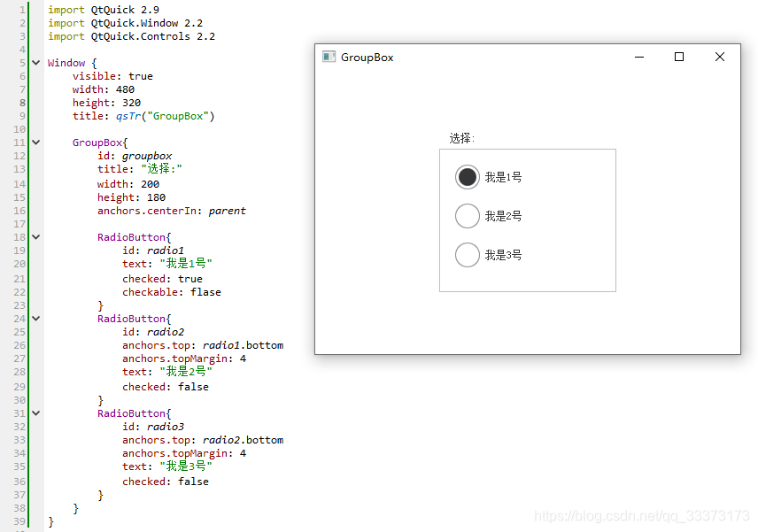Image resolution: width=758 pixels, height=532 pixels.
Task: Click the 'width: 480' code line
Action: [x=104, y=89]
